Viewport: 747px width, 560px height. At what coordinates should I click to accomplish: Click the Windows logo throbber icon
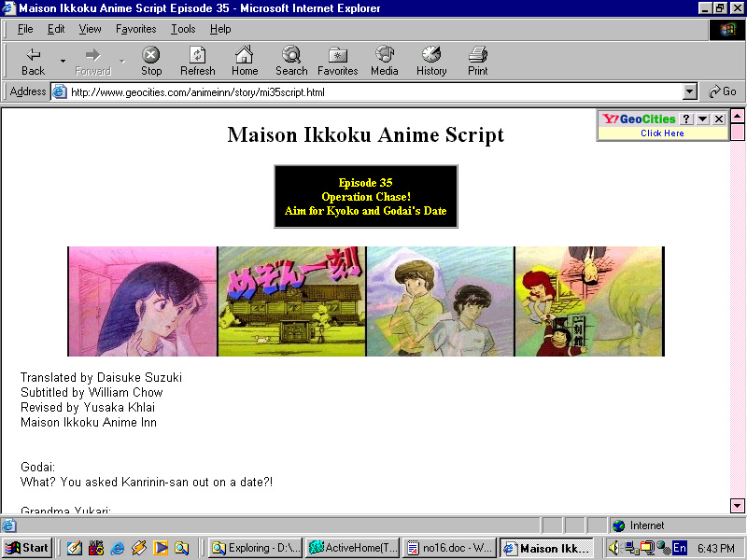(x=727, y=30)
